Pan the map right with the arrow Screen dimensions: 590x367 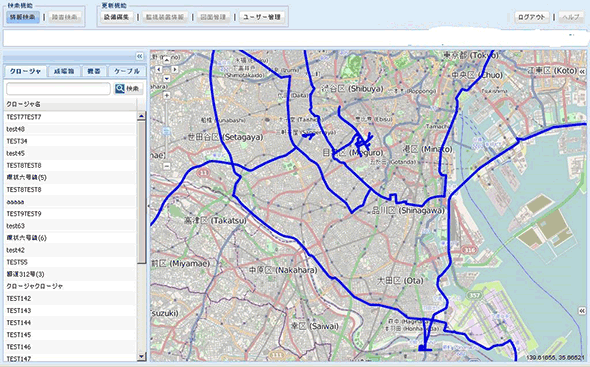tap(175, 69)
